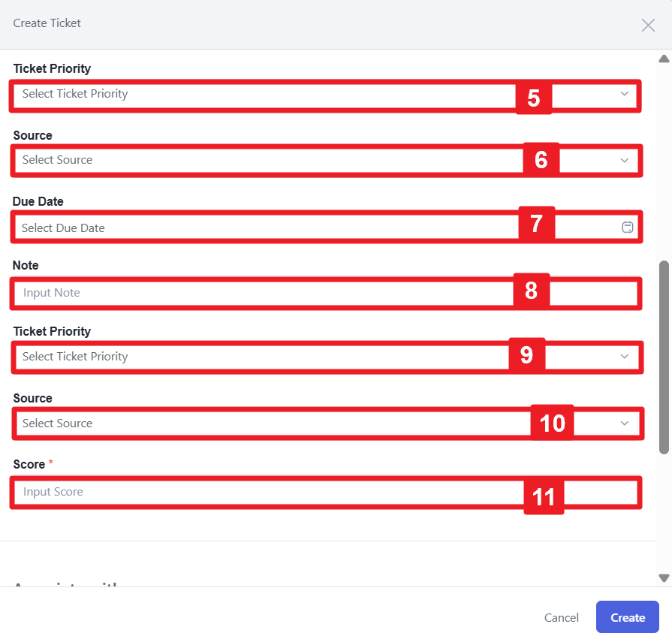Click chevron arrow of first Source field
This screenshot has width=672, height=642.
625,160
